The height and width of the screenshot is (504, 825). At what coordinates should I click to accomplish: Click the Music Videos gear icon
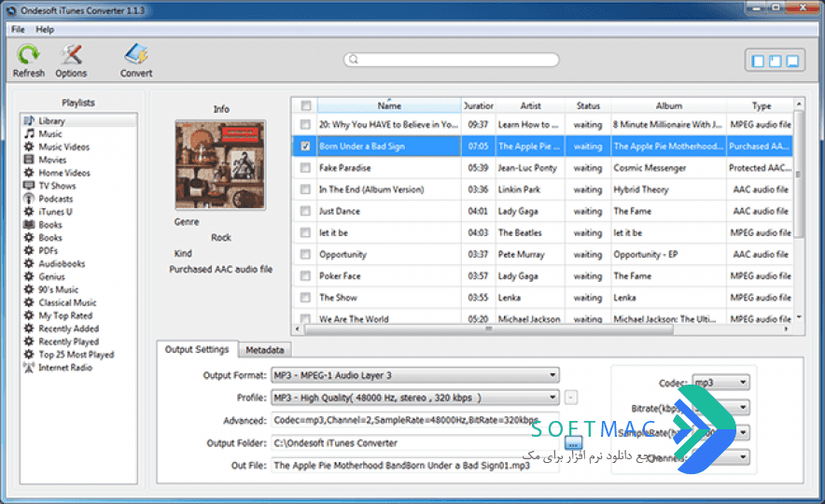pyautogui.click(x=29, y=147)
